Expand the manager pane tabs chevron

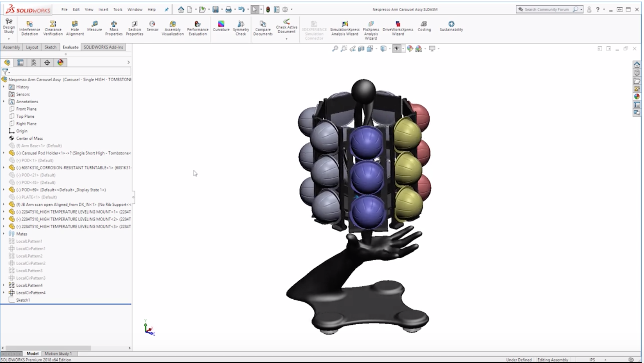[x=128, y=63]
